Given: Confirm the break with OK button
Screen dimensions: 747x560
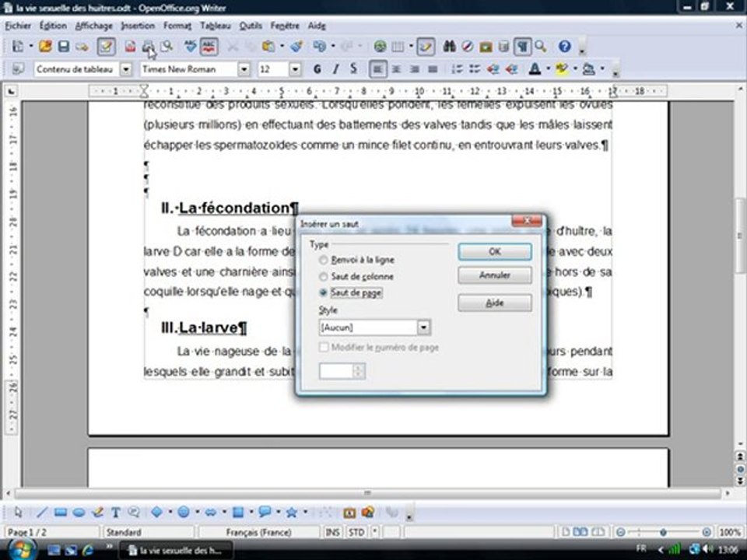Looking at the screenshot, I should [x=495, y=251].
